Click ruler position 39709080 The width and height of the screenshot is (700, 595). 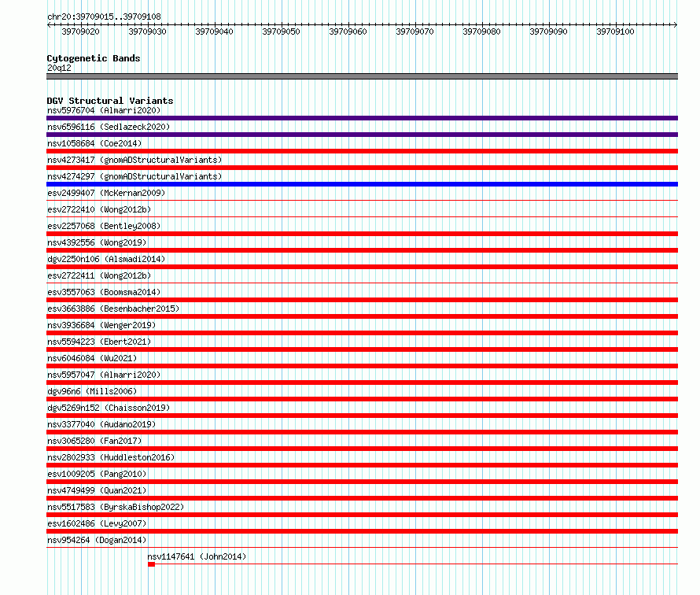(481, 31)
